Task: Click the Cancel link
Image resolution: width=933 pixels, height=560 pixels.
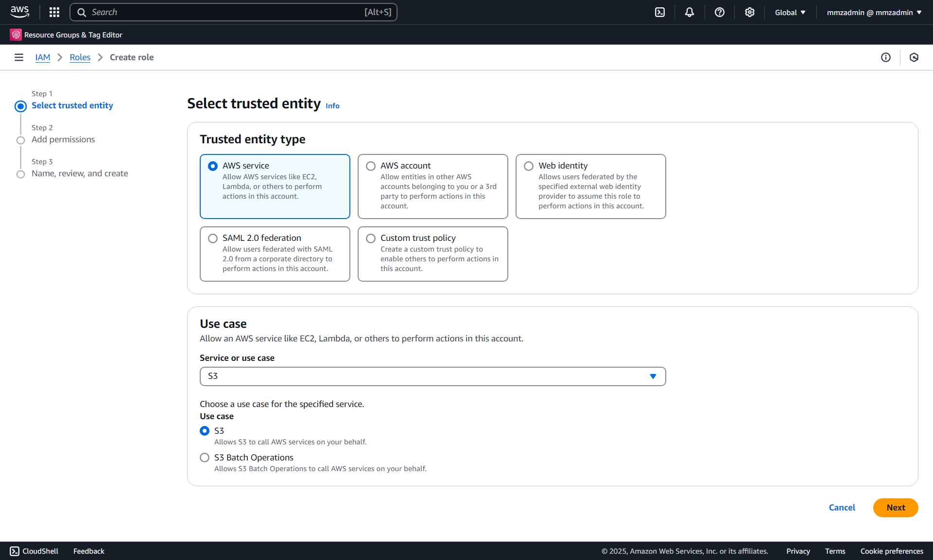Action: click(842, 508)
